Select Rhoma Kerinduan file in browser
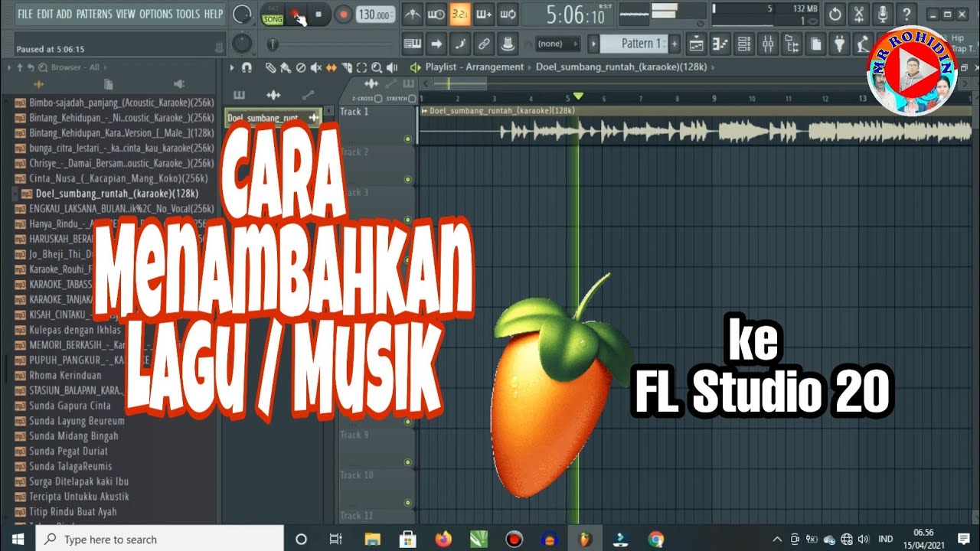The width and height of the screenshot is (980, 551). pyautogui.click(x=65, y=376)
